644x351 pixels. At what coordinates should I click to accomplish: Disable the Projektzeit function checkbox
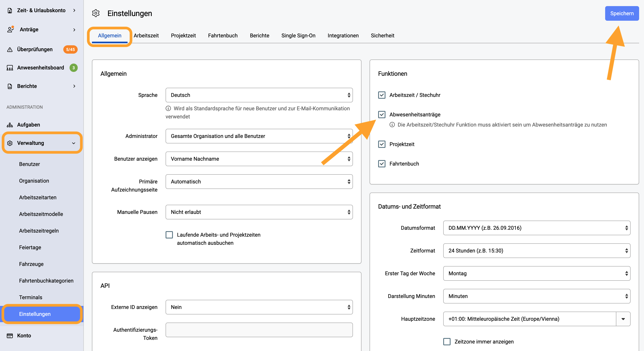(x=382, y=144)
